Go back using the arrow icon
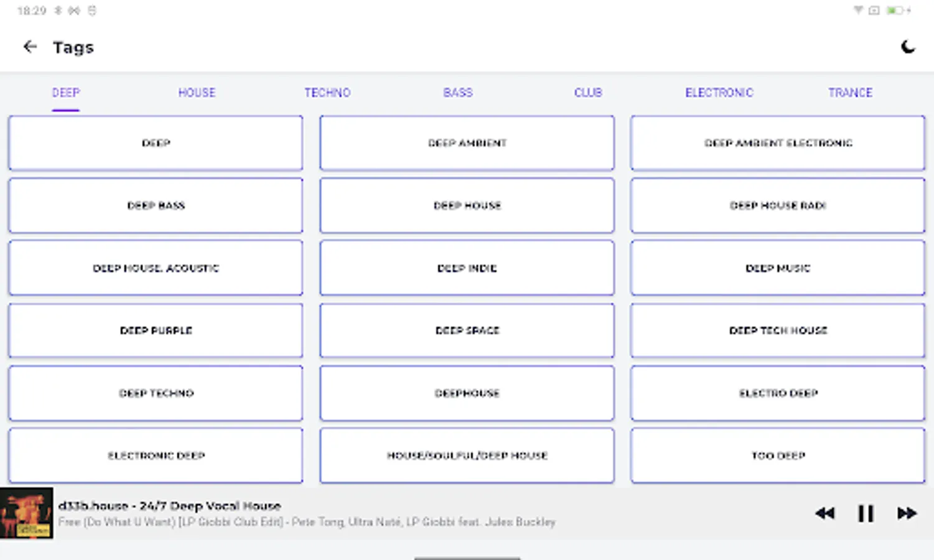The height and width of the screenshot is (560, 934). 30,47
